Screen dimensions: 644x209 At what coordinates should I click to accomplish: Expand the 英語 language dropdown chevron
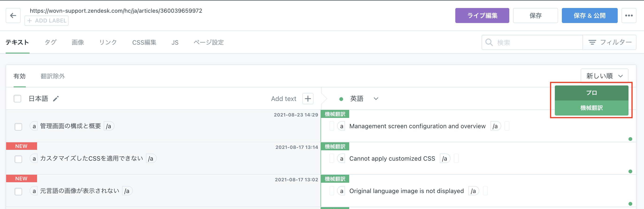click(376, 99)
